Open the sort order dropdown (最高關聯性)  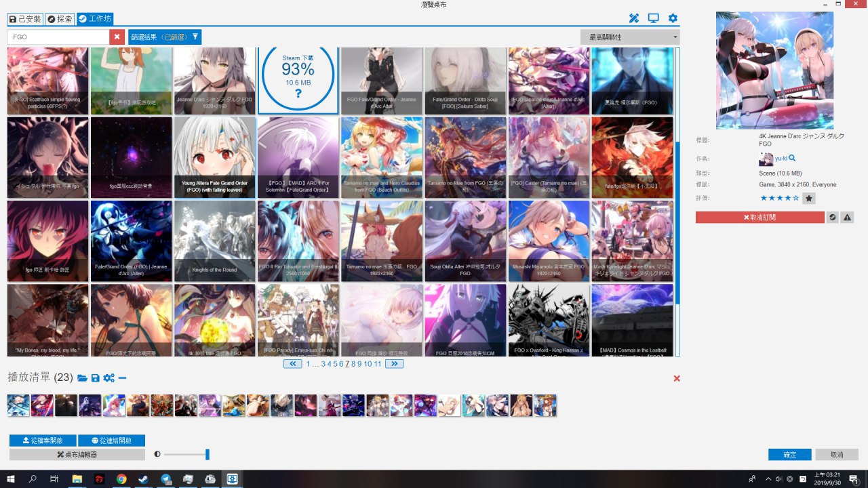point(630,37)
